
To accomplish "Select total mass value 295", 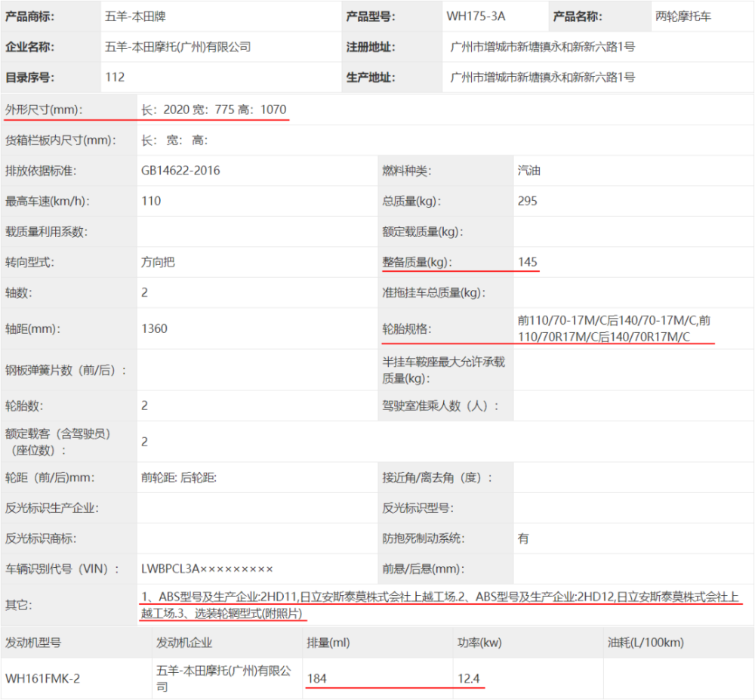I will click(528, 201).
